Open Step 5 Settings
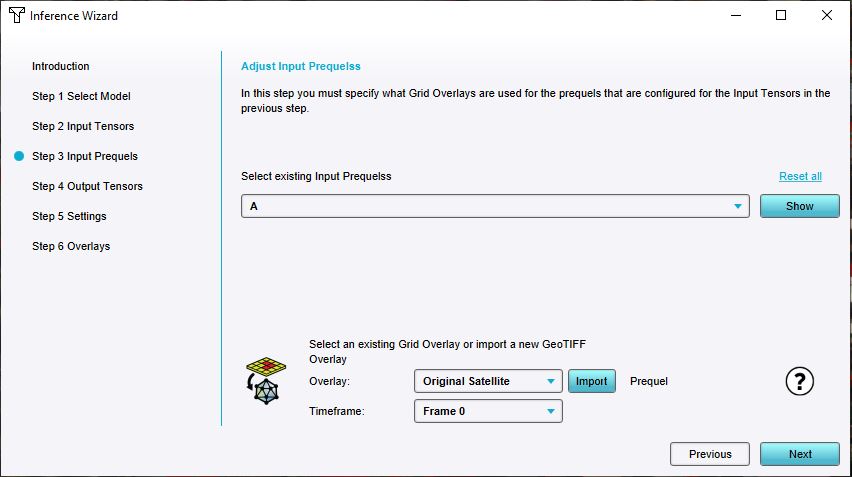 tap(69, 216)
